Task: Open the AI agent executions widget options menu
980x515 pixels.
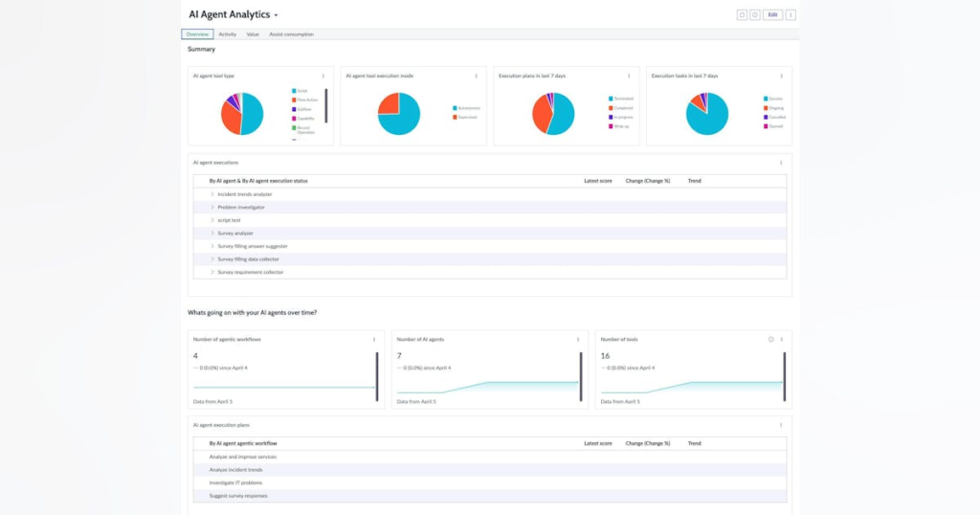Action: (x=782, y=163)
